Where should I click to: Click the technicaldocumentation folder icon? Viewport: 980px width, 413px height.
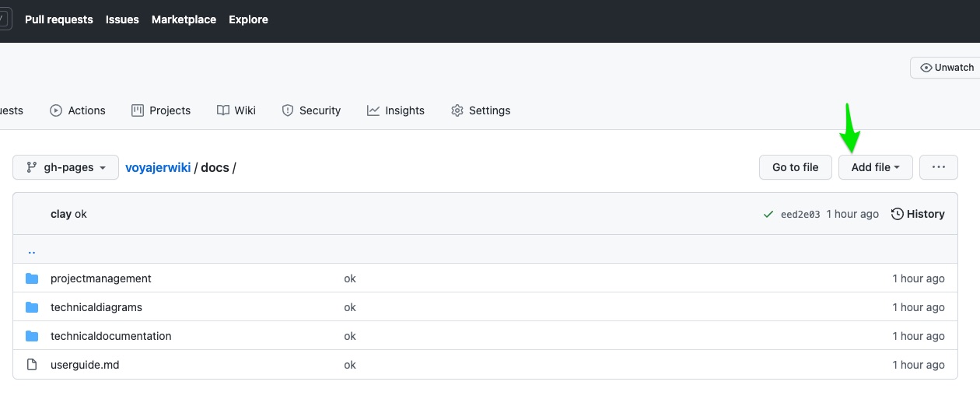point(32,336)
